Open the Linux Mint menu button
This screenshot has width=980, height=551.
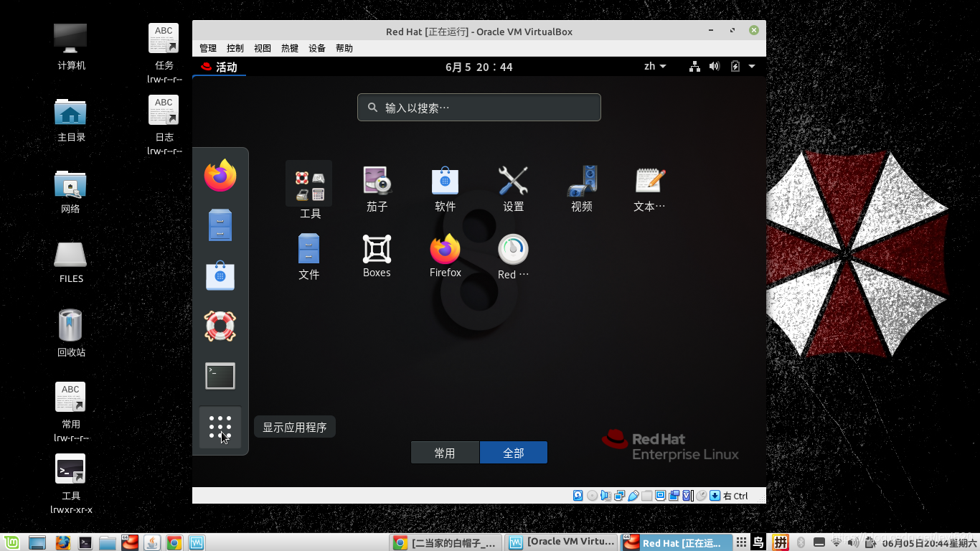(x=11, y=542)
